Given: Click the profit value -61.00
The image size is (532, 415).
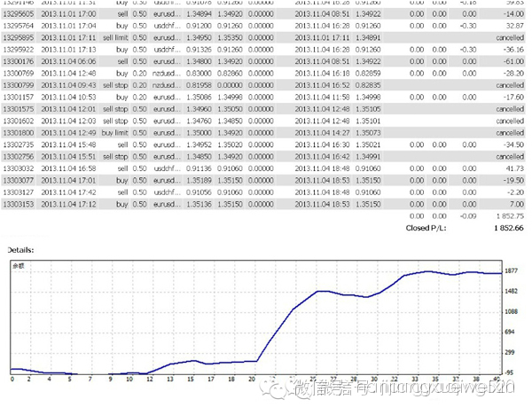Looking at the screenshot, I should click(x=513, y=61).
